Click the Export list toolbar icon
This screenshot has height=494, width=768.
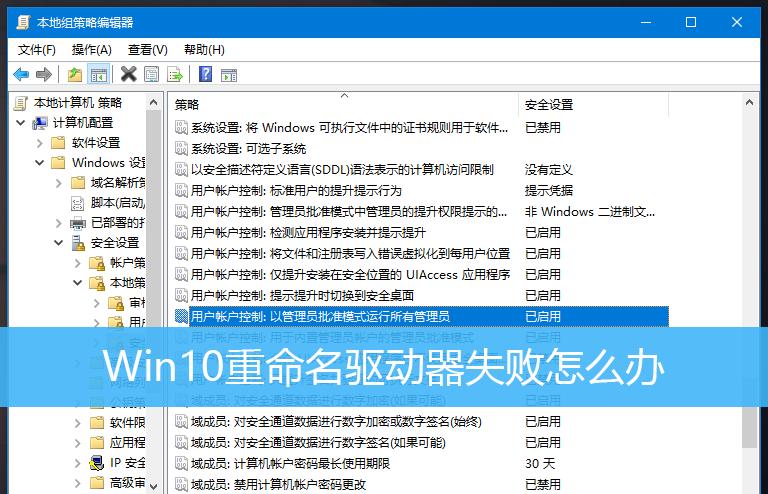pyautogui.click(x=175, y=74)
